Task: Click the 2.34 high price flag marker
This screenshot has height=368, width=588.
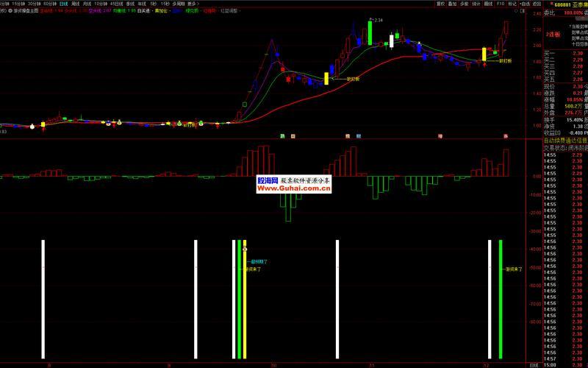Action: (x=378, y=20)
